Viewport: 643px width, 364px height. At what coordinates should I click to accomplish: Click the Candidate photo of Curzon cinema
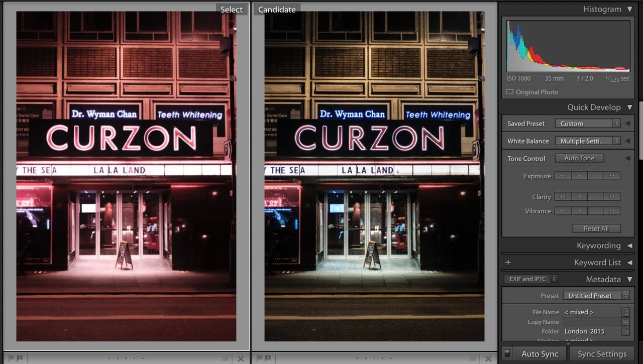tap(374, 176)
